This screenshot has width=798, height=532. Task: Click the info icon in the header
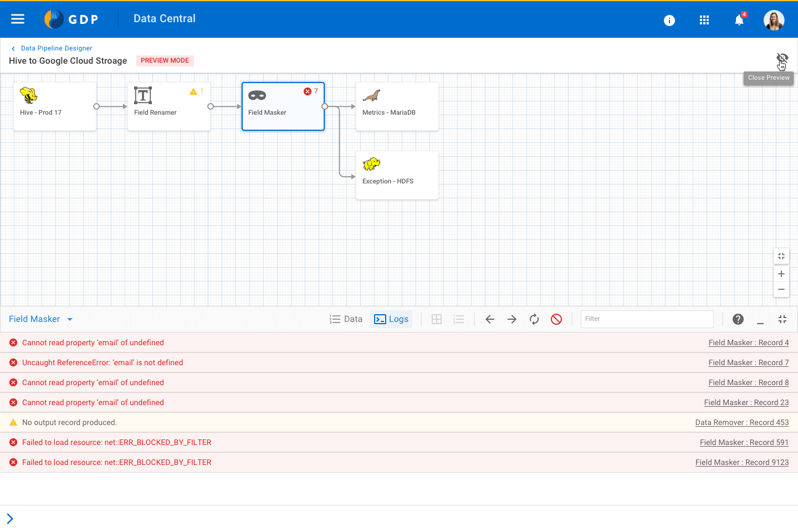tap(669, 20)
